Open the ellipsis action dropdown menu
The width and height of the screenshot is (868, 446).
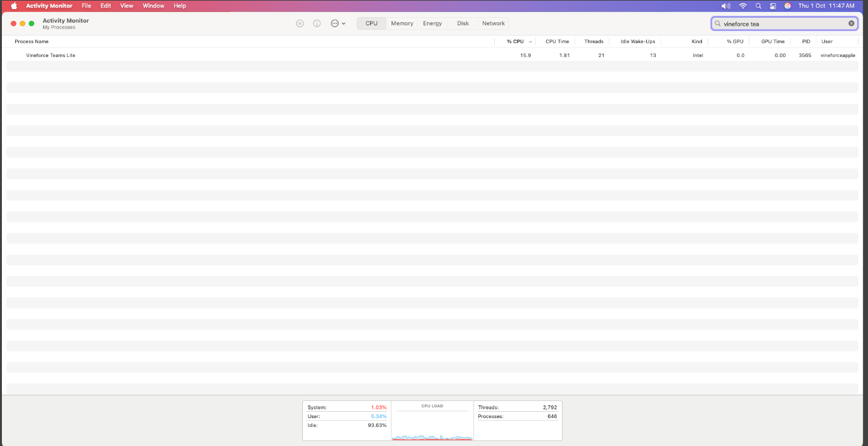point(338,23)
